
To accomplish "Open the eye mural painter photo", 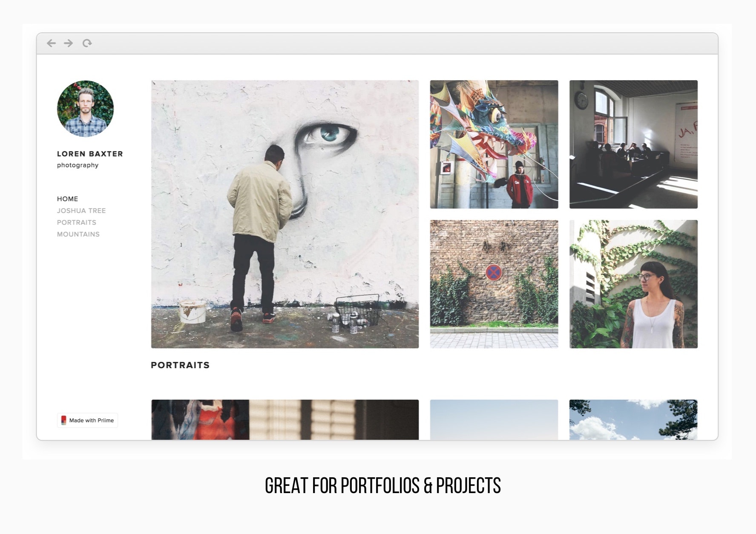I will [x=285, y=214].
